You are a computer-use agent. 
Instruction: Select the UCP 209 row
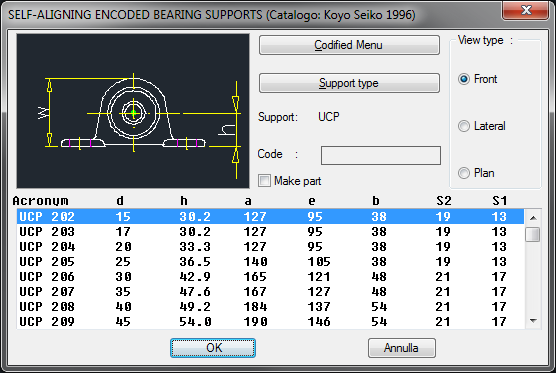pos(270,321)
